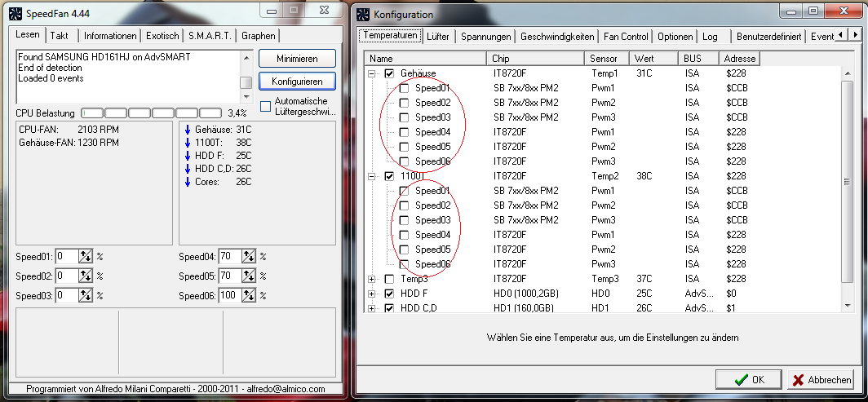Open the Fan Control tab
Screen dimensions: 868x402
click(626, 37)
